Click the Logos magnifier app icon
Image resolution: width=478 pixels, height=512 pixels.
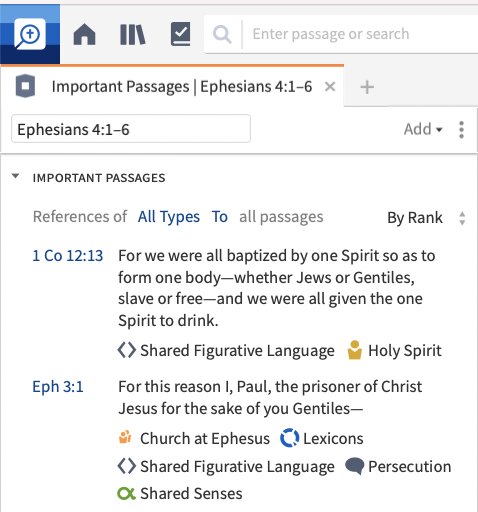click(x=30, y=34)
